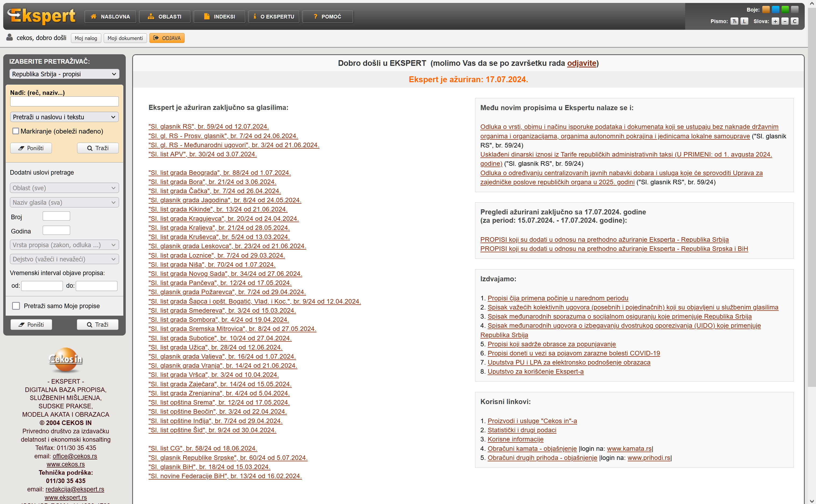816x504 pixels.
Task: Click the Broj input field
Action: (x=56, y=216)
